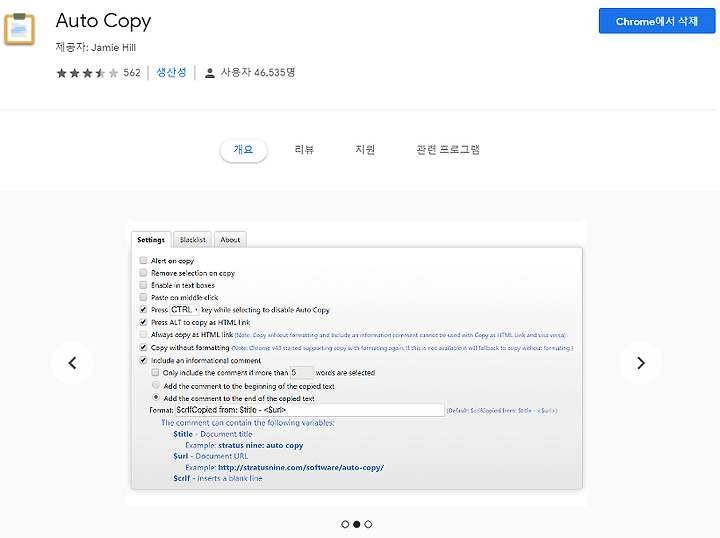Enable the 'Alert on copy' checkbox
720x538 pixels.
(x=143, y=260)
